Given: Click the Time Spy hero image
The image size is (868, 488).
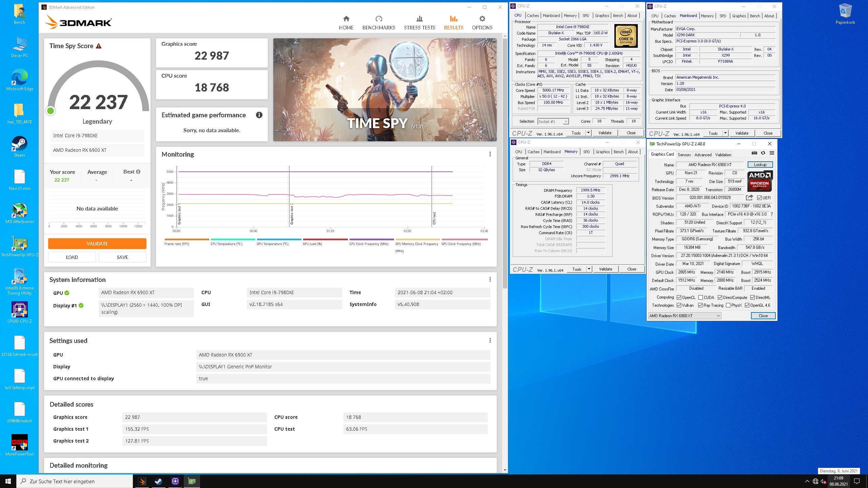Looking at the screenshot, I should (385, 90).
